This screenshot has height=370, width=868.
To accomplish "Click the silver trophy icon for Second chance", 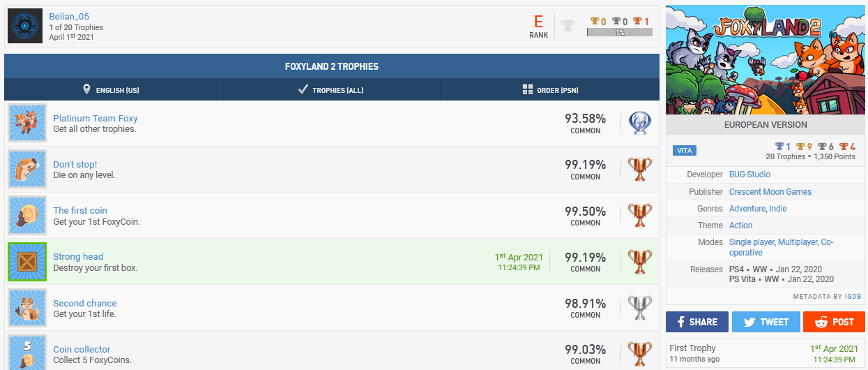I will 639,307.
